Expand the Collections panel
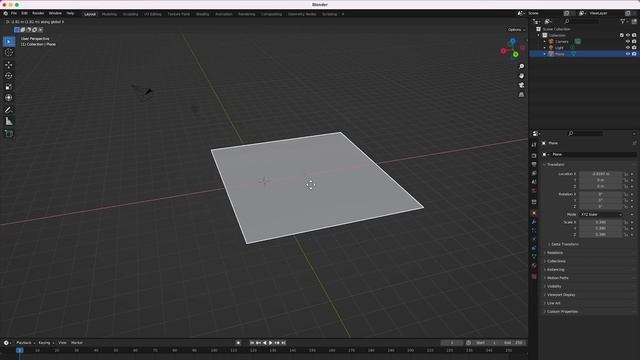640x360 pixels. (556, 261)
